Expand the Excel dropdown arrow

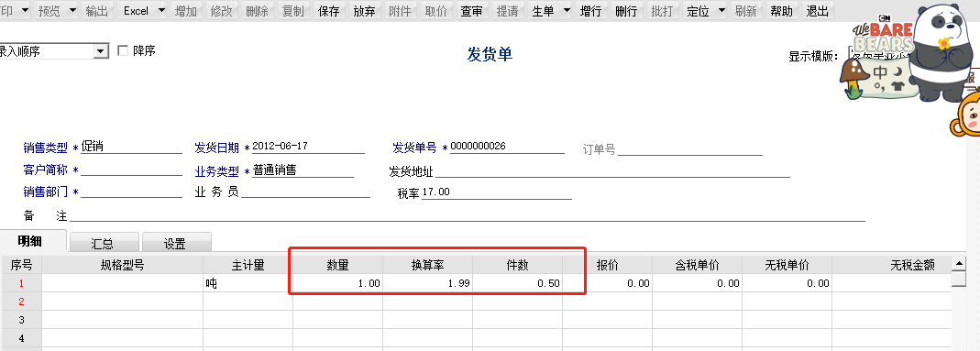[x=161, y=11]
